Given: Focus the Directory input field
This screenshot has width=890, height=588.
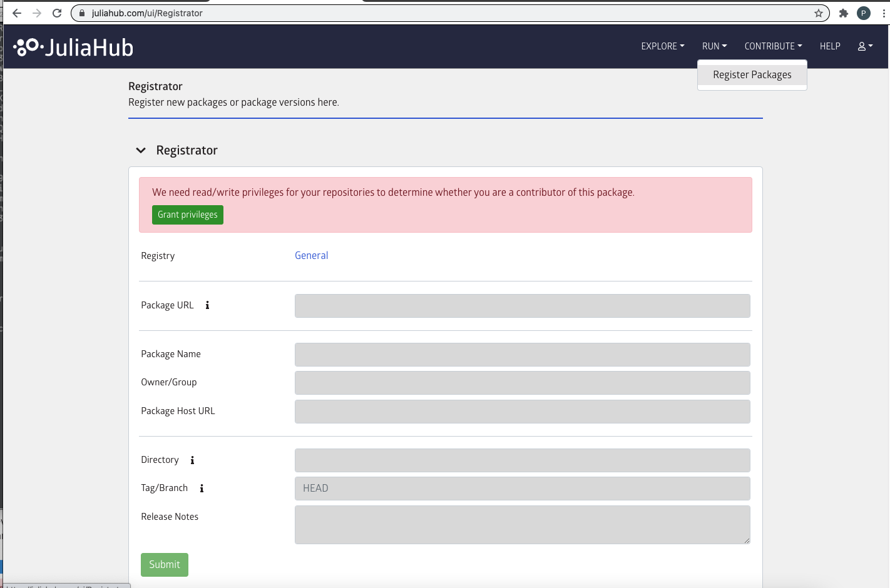Looking at the screenshot, I should [523, 460].
